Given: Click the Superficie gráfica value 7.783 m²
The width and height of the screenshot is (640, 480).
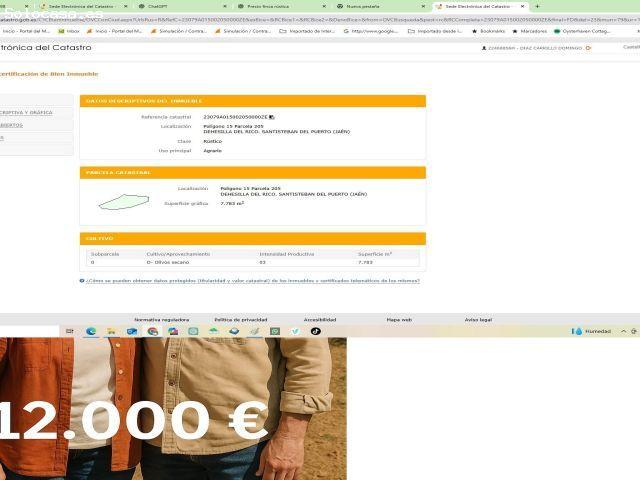Looking at the screenshot, I should 232,203.
